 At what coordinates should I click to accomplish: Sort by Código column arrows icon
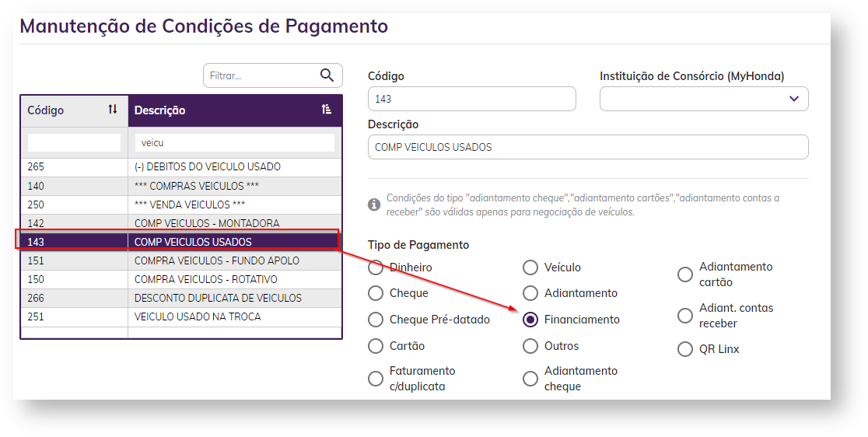click(113, 110)
